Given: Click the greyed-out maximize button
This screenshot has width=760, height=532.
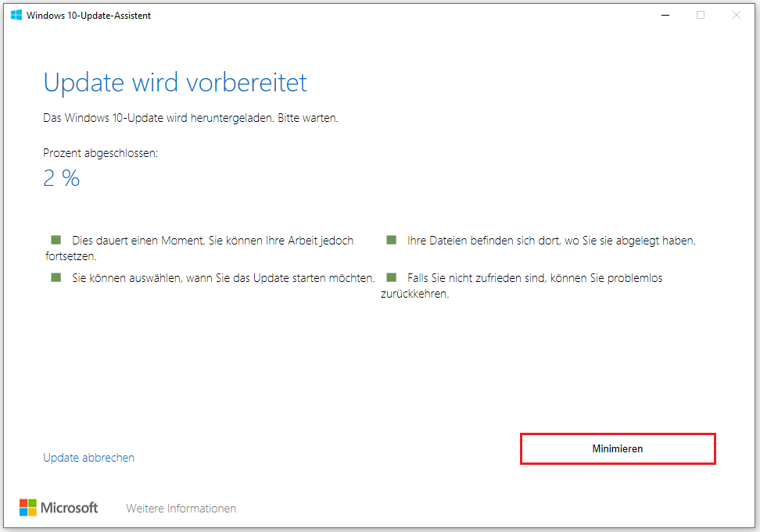Looking at the screenshot, I should (x=701, y=15).
